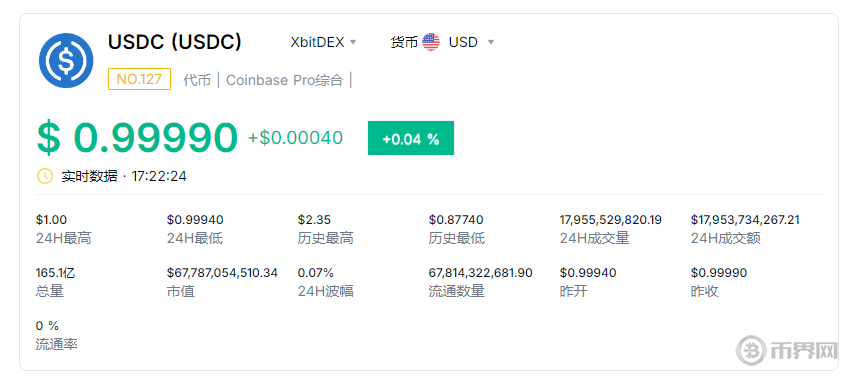Image resolution: width=849 pixels, height=378 pixels.
Task: Open the XbitDEX exchange dropdown
Action: tap(323, 42)
